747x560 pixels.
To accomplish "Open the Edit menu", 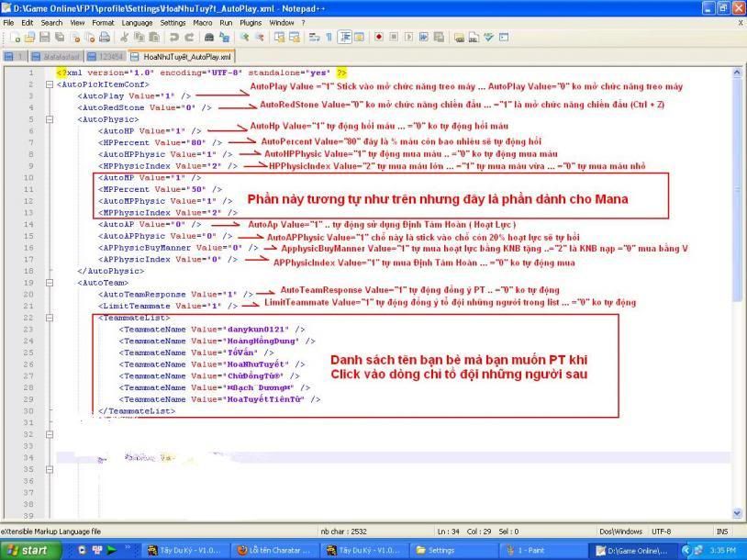I will (28, 22).
